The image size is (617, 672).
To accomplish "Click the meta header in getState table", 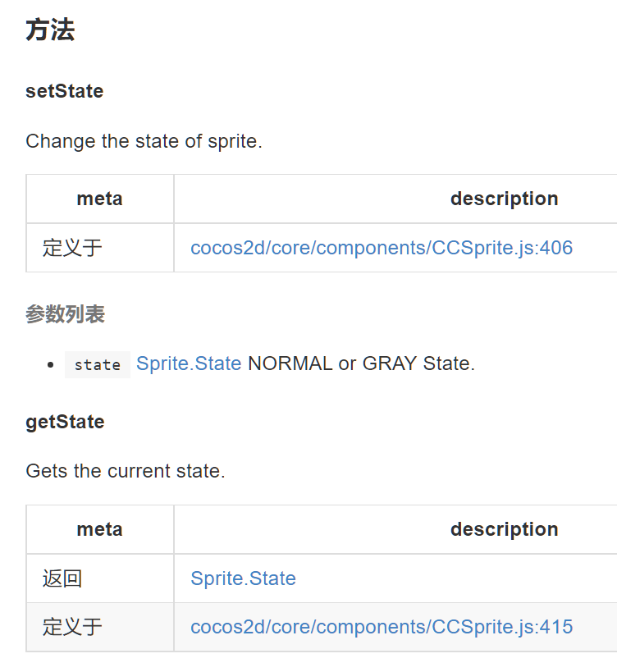I will (99, 529).
